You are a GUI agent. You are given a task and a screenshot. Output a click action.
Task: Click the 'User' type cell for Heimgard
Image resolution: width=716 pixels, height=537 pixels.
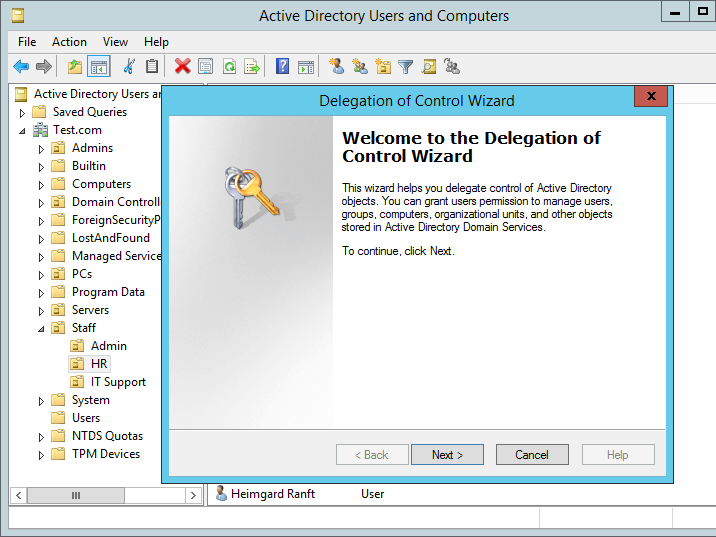[372, 494]
